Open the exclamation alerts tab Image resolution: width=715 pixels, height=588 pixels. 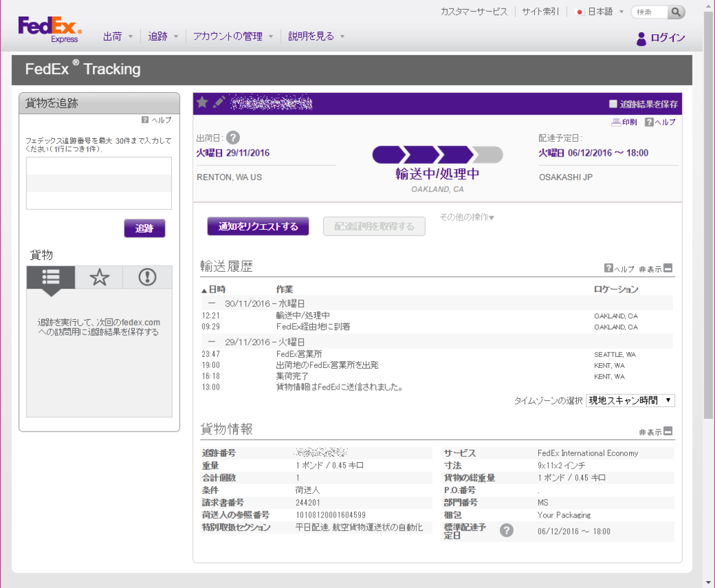coord(147,277)
